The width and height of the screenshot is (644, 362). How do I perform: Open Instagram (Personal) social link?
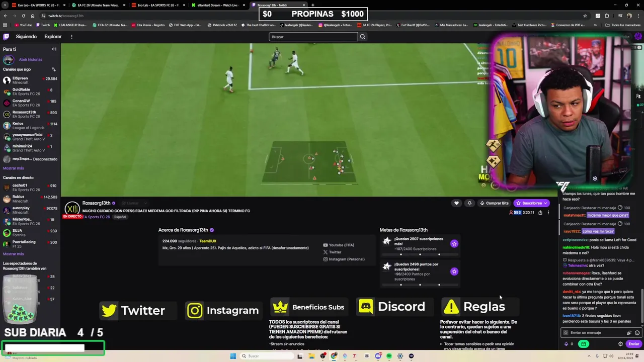[x=344, y=259]
